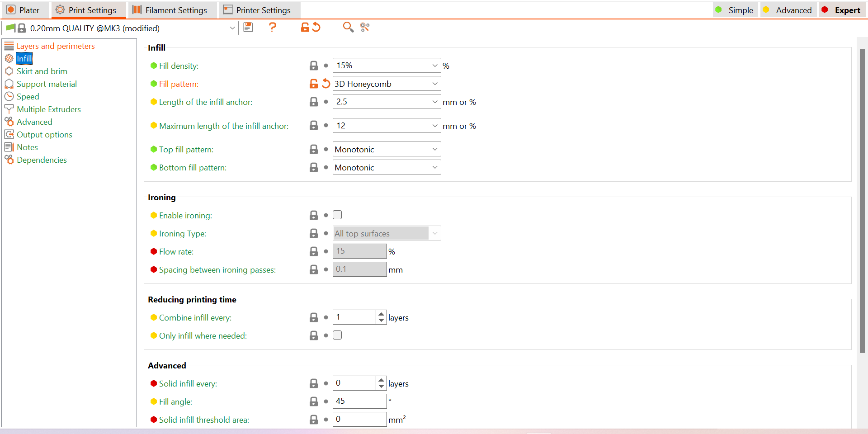This screenshot has width=868, height=434.
Task: Enable the ironing checkbox
Action: (337, 215)
